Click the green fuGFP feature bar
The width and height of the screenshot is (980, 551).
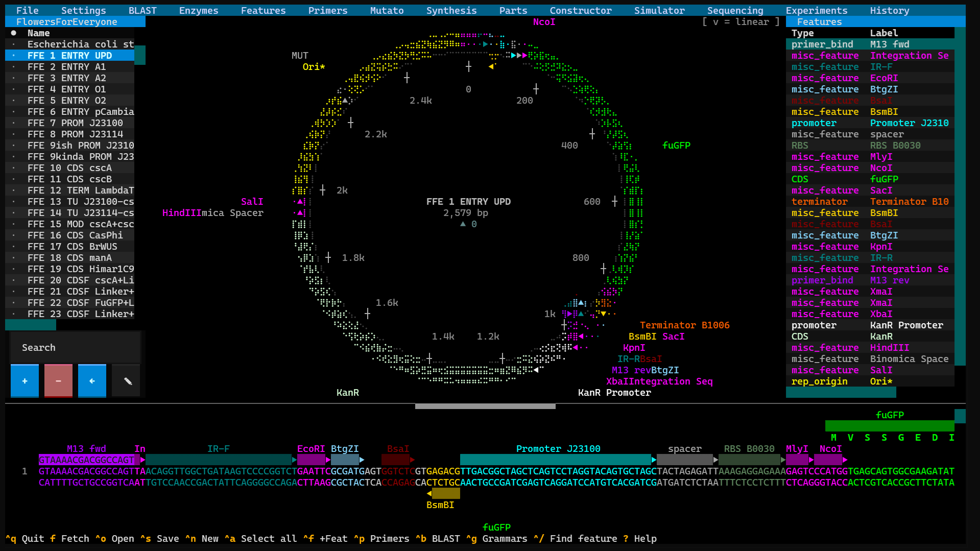point(890,426)
